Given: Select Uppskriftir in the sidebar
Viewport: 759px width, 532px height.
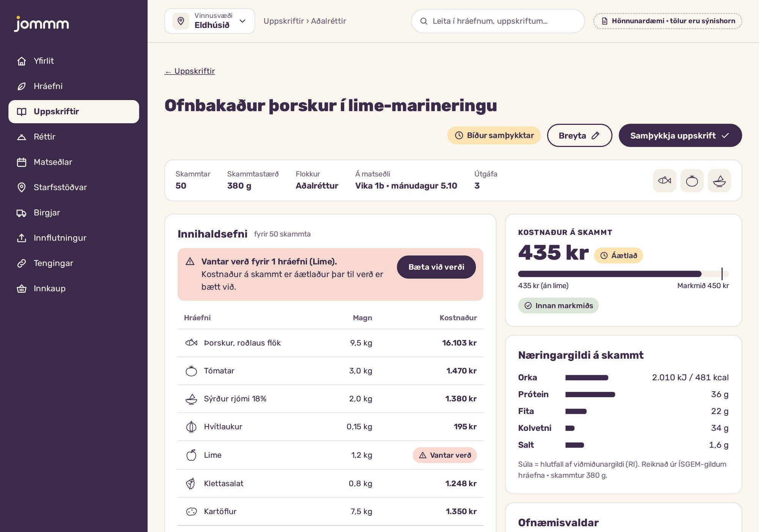Looking at the screenshot, I should pos(74,112).
